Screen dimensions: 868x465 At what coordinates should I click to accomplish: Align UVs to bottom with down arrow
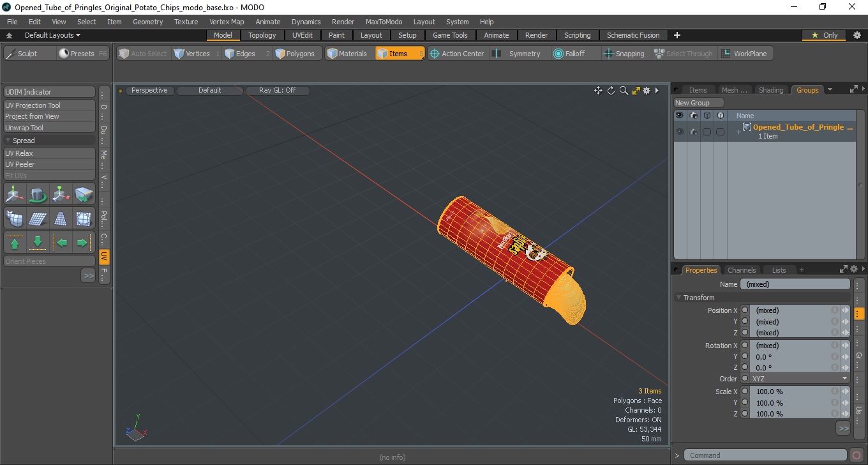[x=38, y=243]
